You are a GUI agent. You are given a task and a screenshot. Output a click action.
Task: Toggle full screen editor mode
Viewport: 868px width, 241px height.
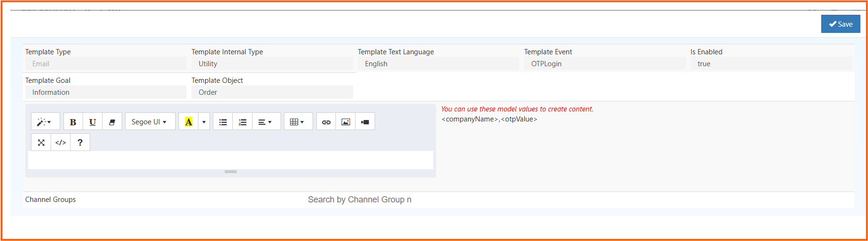[x=41, y=142]
